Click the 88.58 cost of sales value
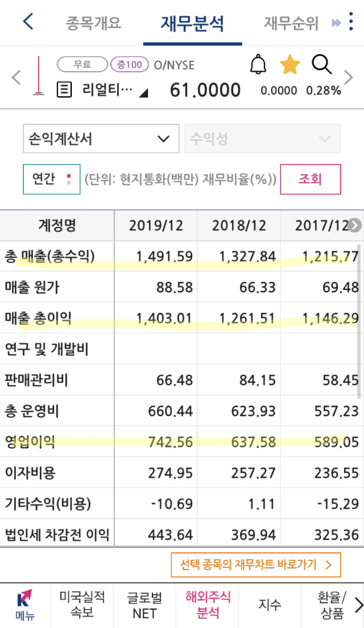Viewport: 364px width, 628px height. coord(175,287)
